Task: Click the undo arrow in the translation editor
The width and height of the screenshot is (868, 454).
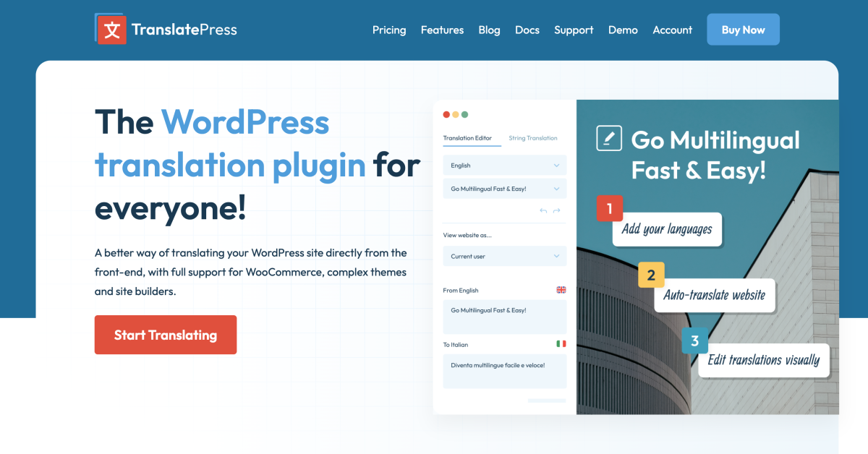Action: tap(542, 210)
